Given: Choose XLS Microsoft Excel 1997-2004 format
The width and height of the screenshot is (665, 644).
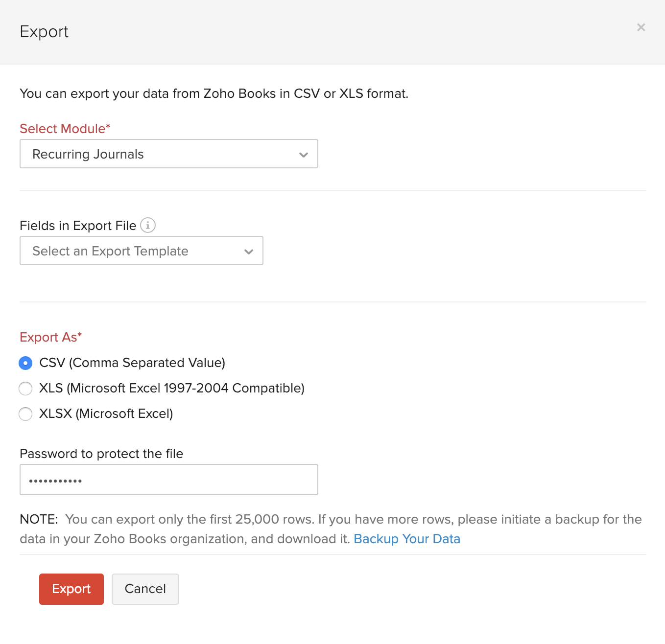Looking at the screenshot, I should click(x=25, y=388).
